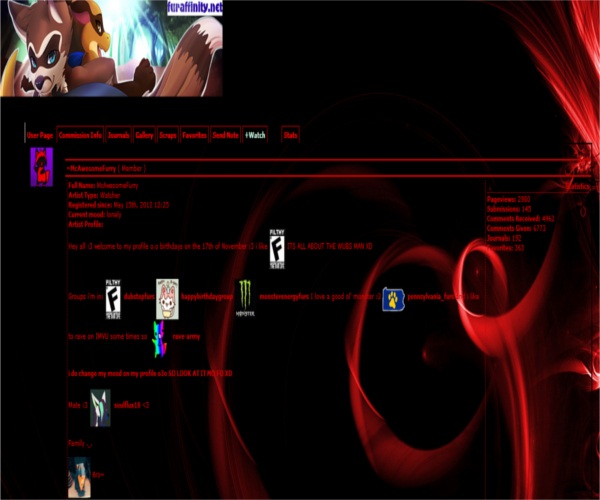The height and width of the screenshot is (500, 600).
Task: Click the Send Note button
Action: click(225, 135)
